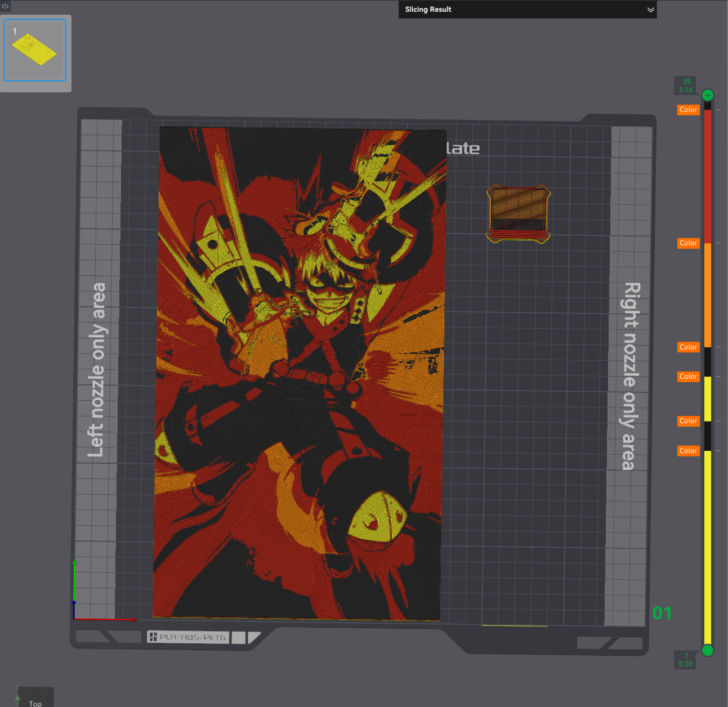Select the plate 1 thumbnail

coord(35,50)
